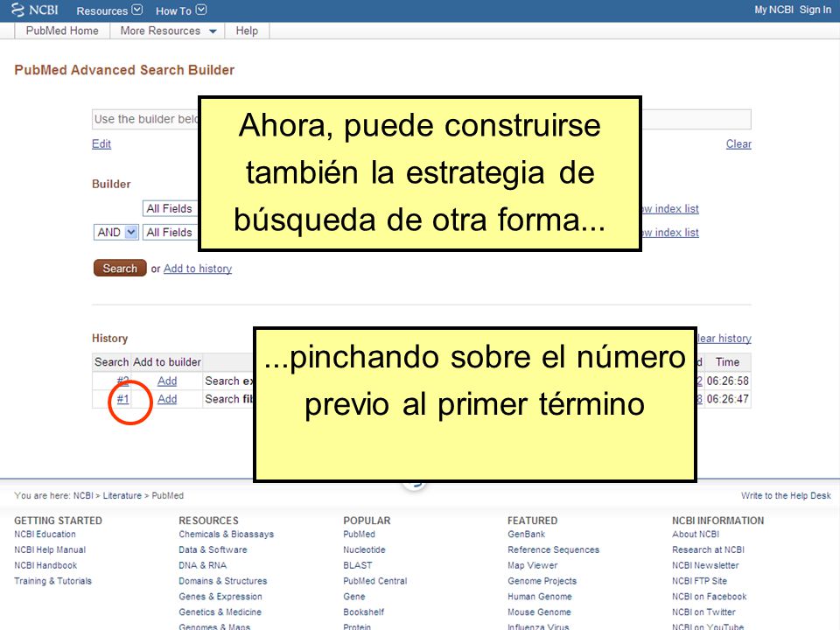Expand the More Resources menu
The image size is (840, 630).
coord(168,31)
